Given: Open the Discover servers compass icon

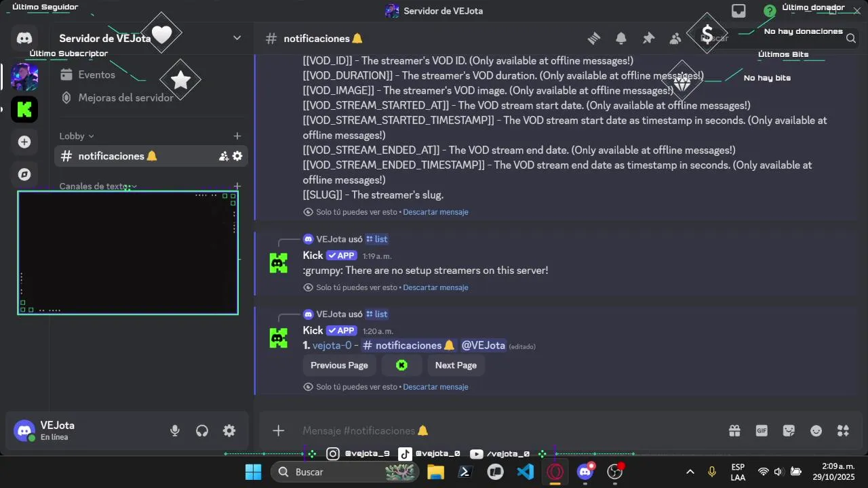Looking at the screenshot, I should coord(24,174).
